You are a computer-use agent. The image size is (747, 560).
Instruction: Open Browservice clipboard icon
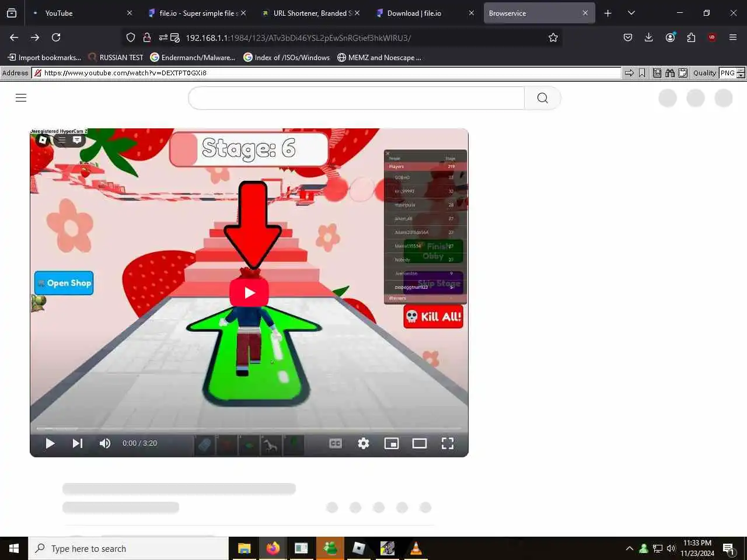pyautogui.click(x=683, y=73)
